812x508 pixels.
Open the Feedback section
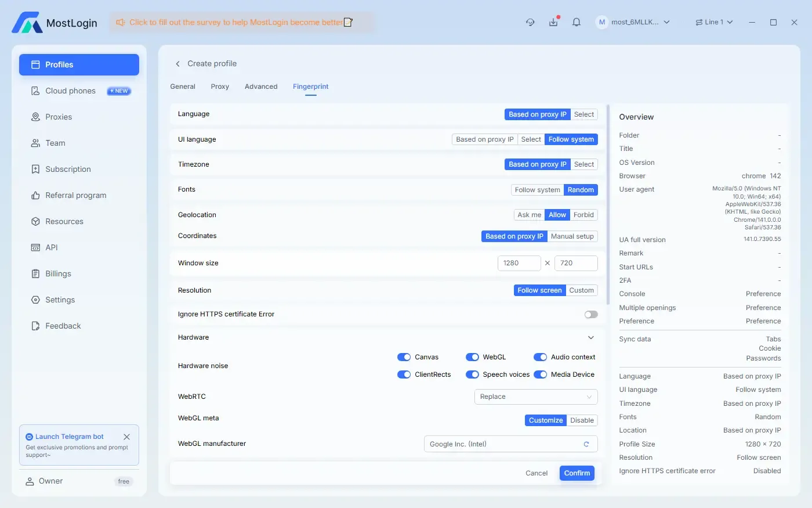62,326
